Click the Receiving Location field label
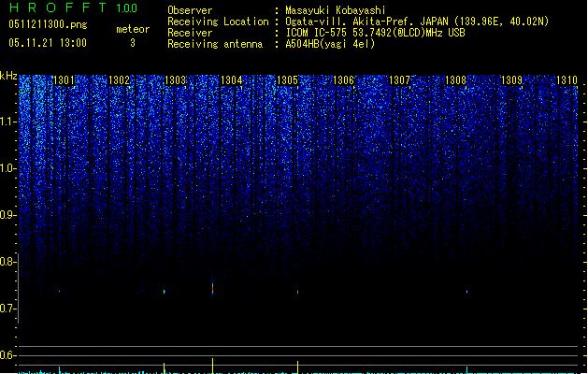This screenshot has width=588, height=374. tap(218, 22)
